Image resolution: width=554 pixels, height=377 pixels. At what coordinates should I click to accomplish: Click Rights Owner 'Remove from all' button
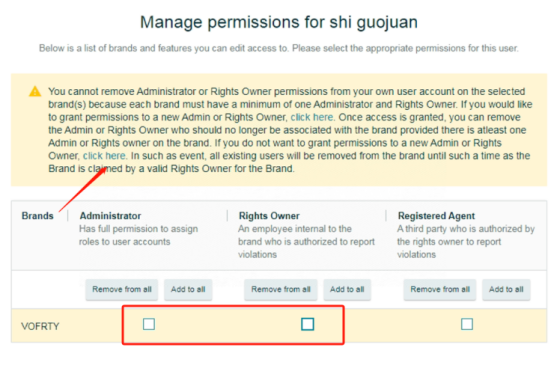[x=281, y=289]
